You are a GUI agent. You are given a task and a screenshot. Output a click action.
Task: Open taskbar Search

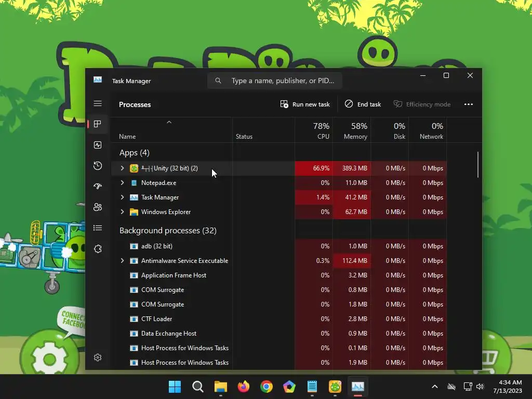coord(198,387)
